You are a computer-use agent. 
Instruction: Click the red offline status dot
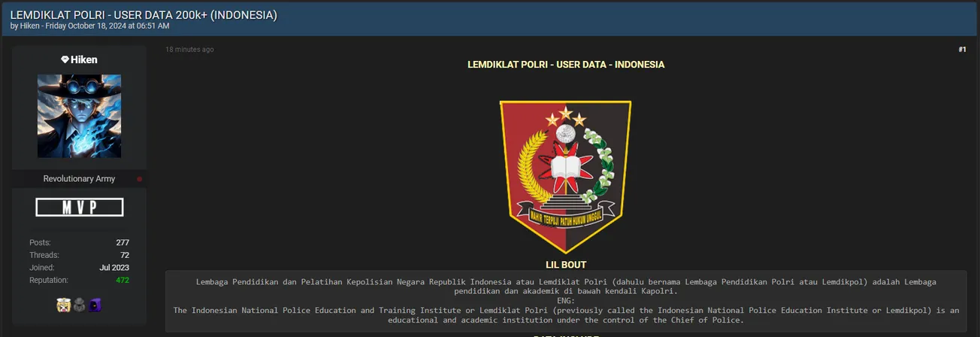140,179
